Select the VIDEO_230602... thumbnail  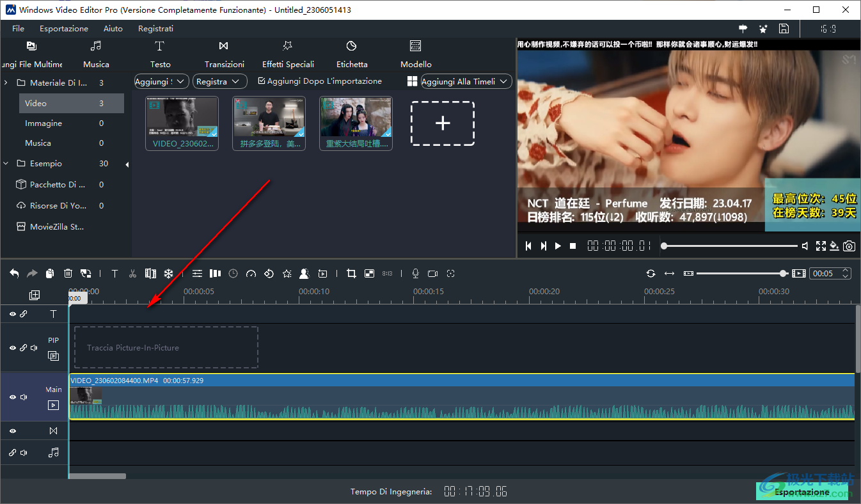click(x=182, y=123)
